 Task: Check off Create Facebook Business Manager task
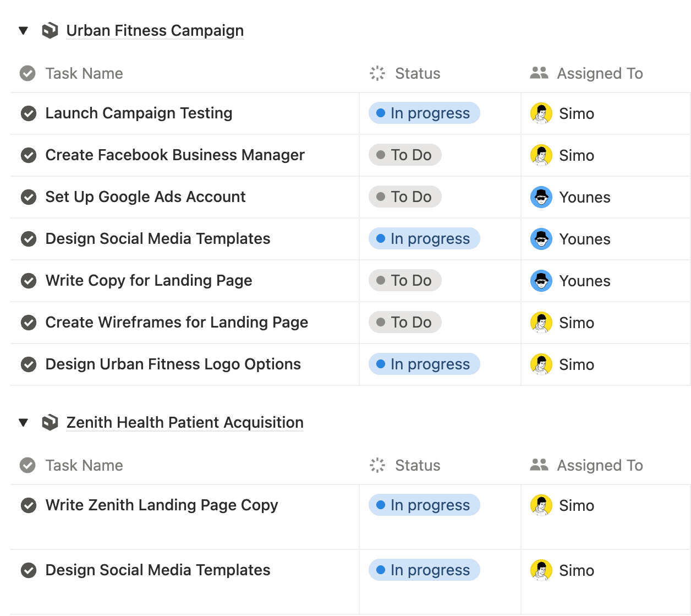pyautogui.click(x=29, y=155)
